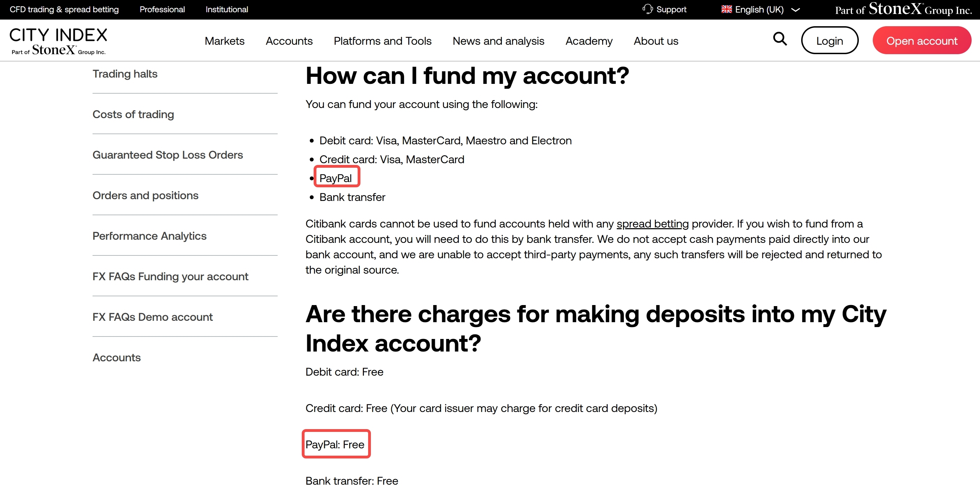This screenshot has width=980, height=492.
Task: Click 'Credit card: Visa, MasterCard' bullet
Action: coord(392,159)
